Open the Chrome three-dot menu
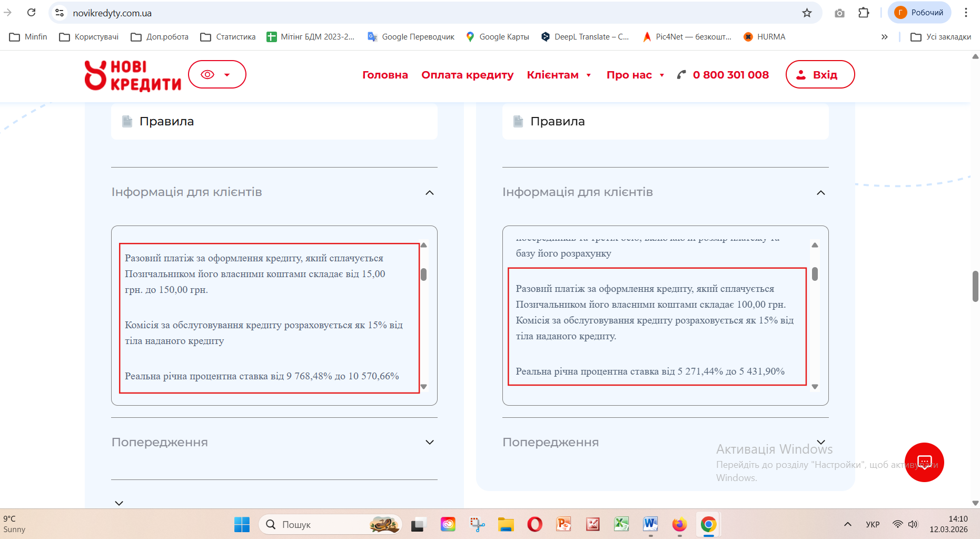Viewport: 980px width, 539px height. (966, 13)
